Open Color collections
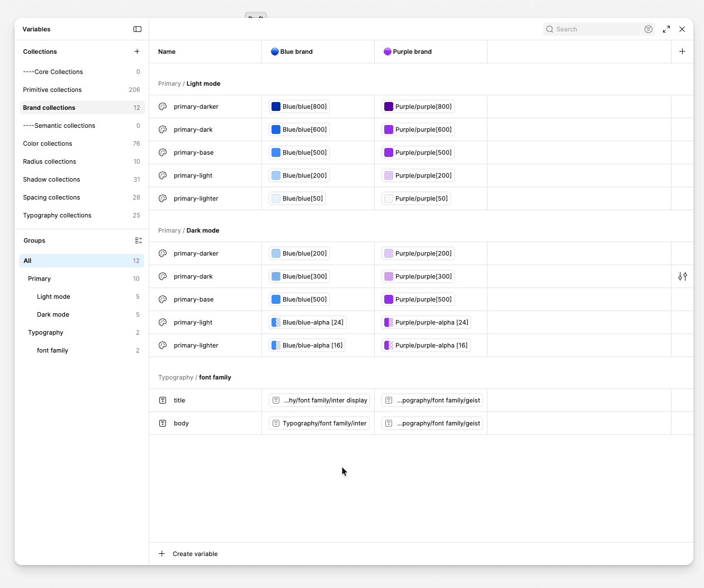The image size is (704, 588). coord(82,143)
